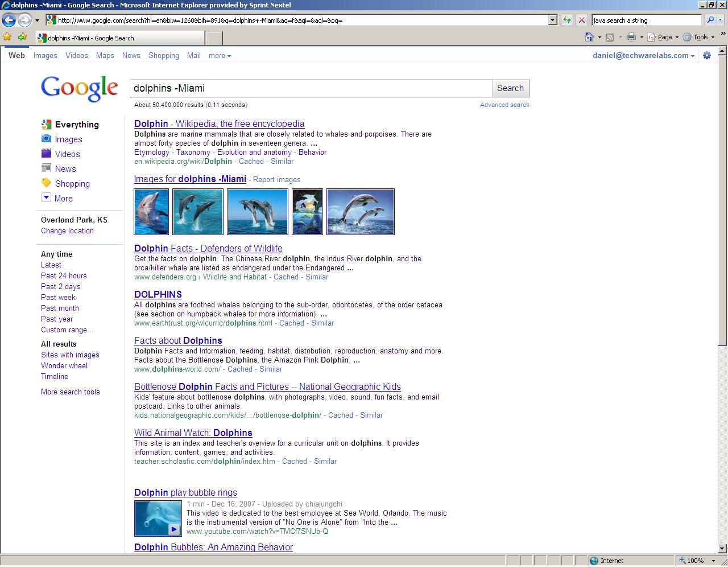Click the Internet zone status bar icon
Screen dimensions: 728x568
point(594,561)
